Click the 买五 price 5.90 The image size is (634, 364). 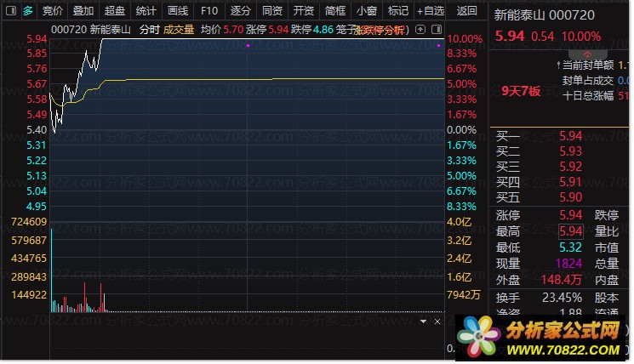570,197
